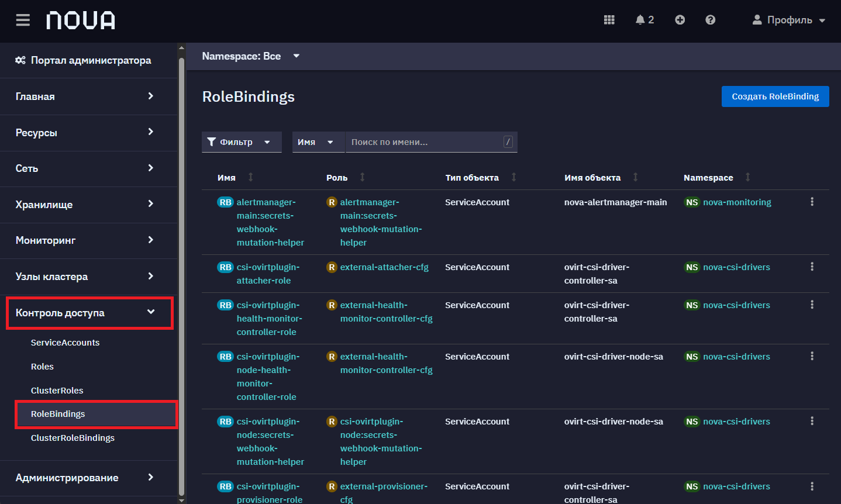Sort table by Имя объекта column
Screen dimensions: 841x504
point(601,178)
